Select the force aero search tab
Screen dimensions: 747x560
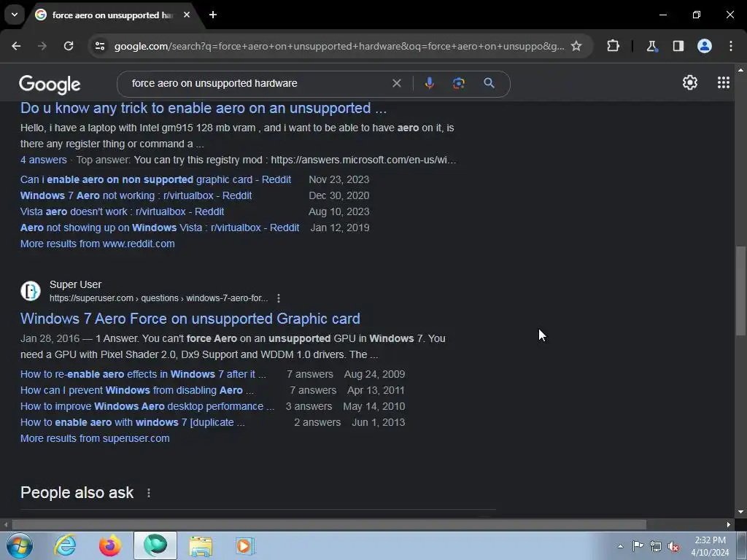(111, 15)
